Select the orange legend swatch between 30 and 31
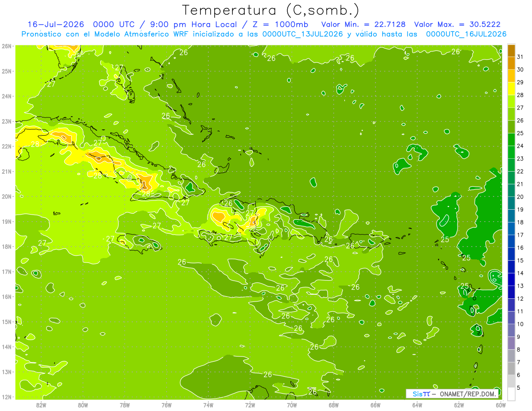Screen dimensions: 532x411 point(511,63)
